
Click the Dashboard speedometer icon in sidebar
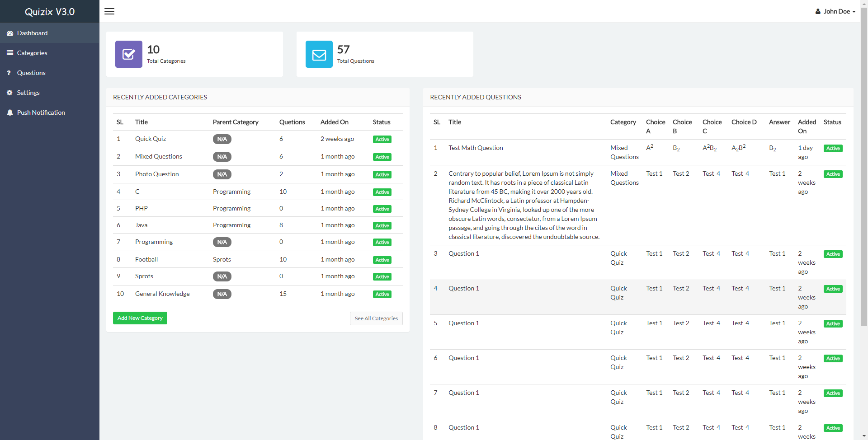10,33
